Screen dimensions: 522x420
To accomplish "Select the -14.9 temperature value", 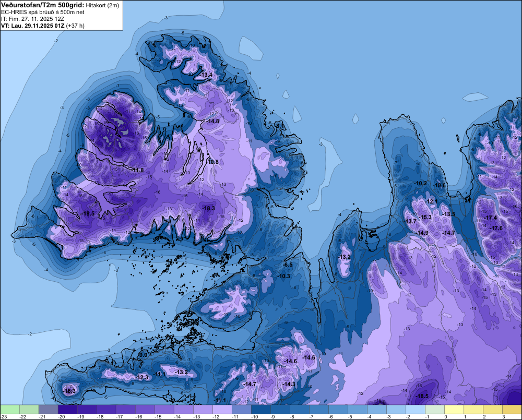I will click(422, 233).
